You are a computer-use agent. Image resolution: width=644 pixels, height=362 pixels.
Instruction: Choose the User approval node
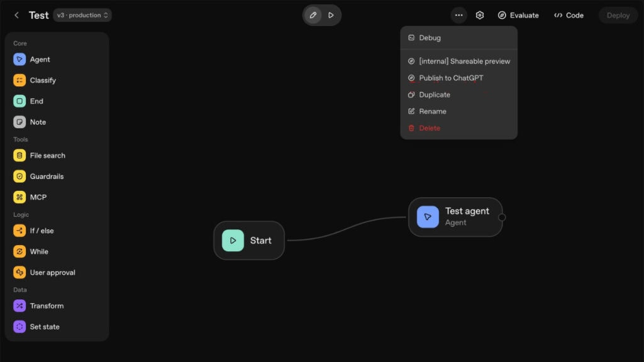click(x=19, y=273)
